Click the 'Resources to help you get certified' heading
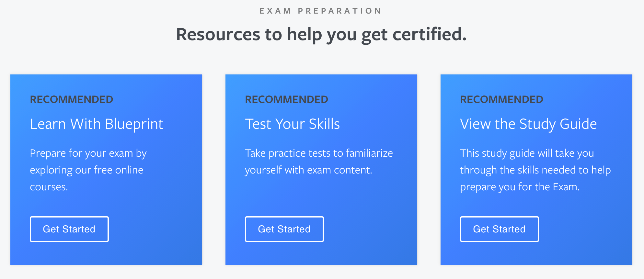 pos(321,34)
